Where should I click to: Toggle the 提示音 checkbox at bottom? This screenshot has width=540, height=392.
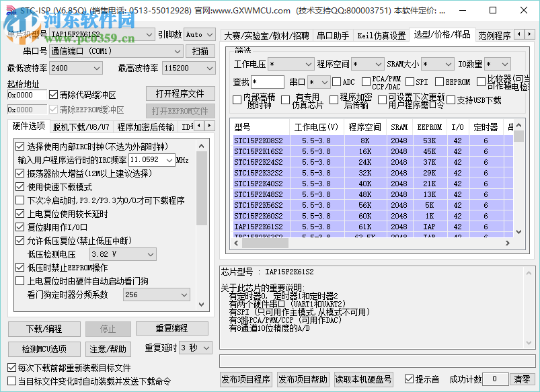click(408, 379)
